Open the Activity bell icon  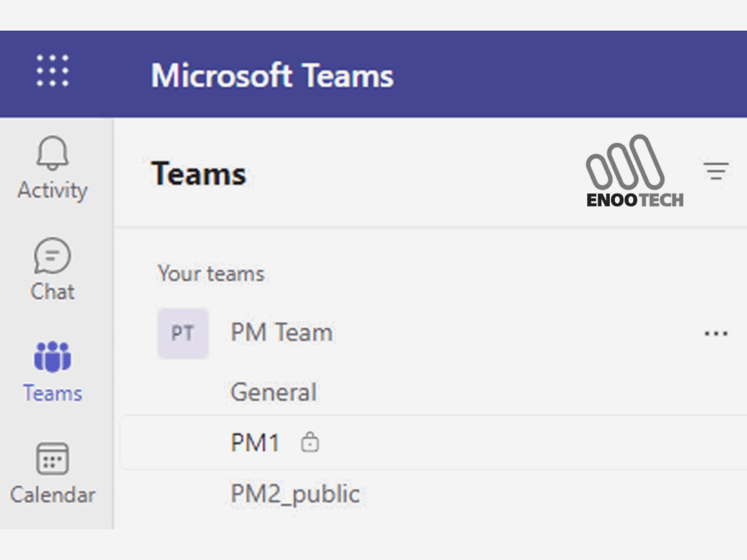pyautogui.click(x=53, y=153)
